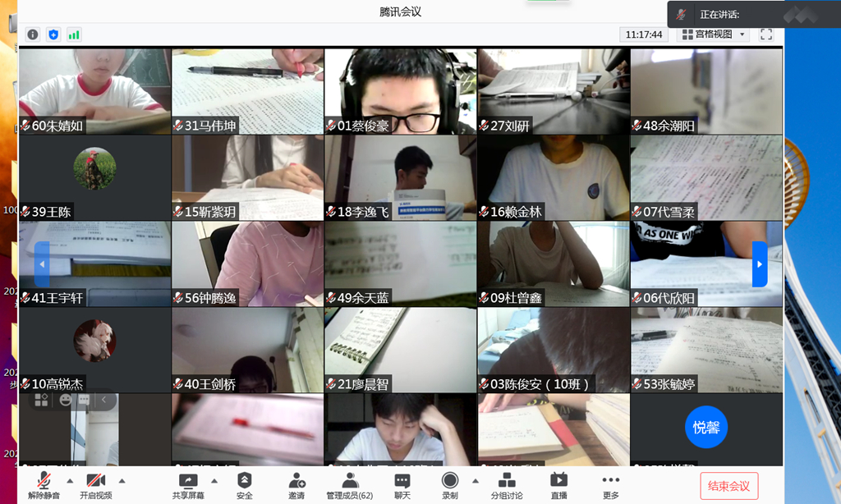Click the muted mic icon of 48余潮阳
Screen dimensions: 841x504
(636, 126)
